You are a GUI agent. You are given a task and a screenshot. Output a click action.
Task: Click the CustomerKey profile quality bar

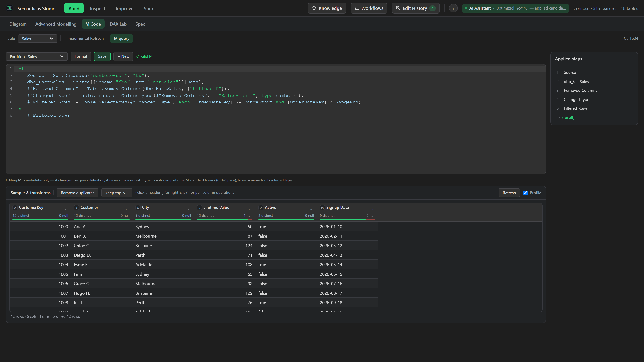click(x=40, y=220)
